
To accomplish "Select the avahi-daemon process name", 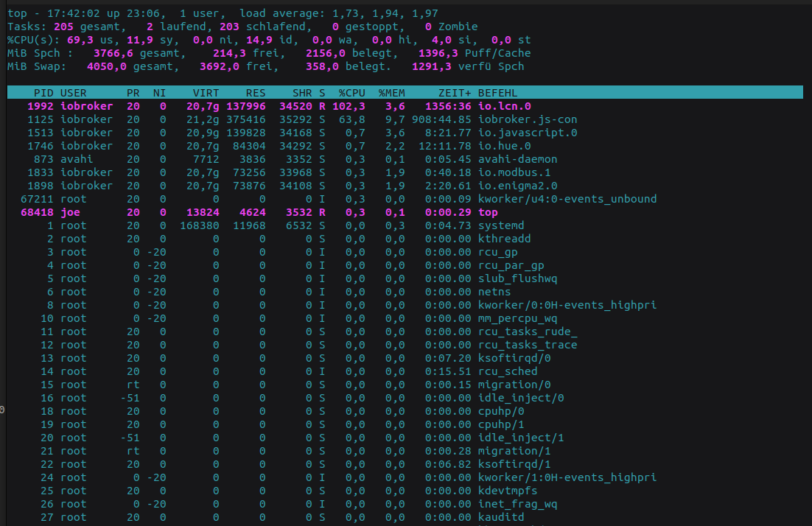I will click(518, 159).
